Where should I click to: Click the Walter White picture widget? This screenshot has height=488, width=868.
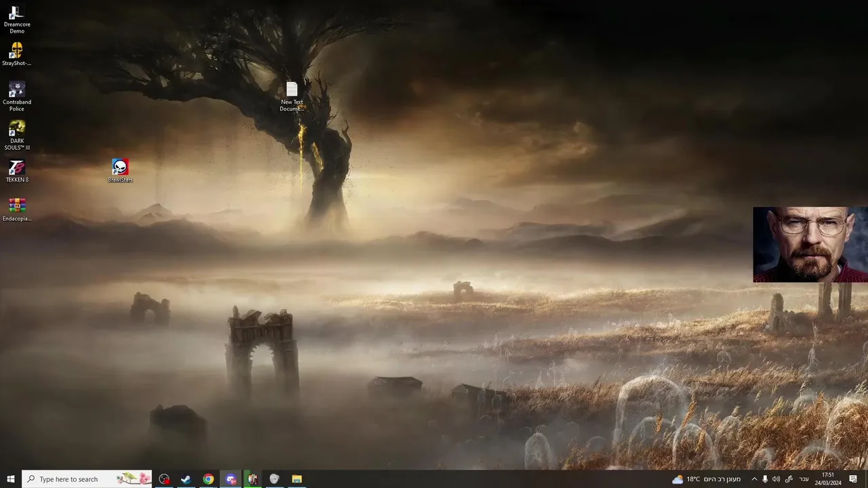coord(810,245)
